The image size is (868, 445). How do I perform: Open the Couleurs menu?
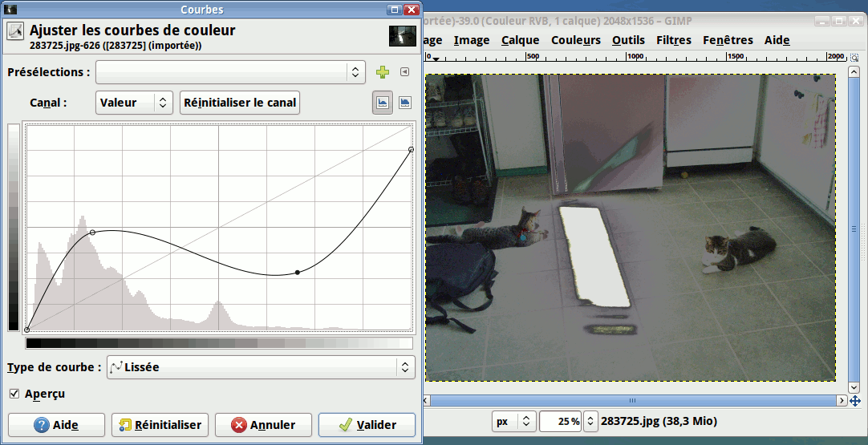(575, 40)
